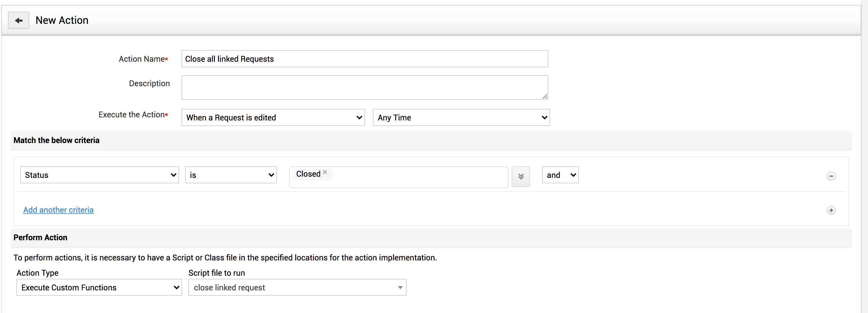Remove the Closed status tag

tap(325, 172)
